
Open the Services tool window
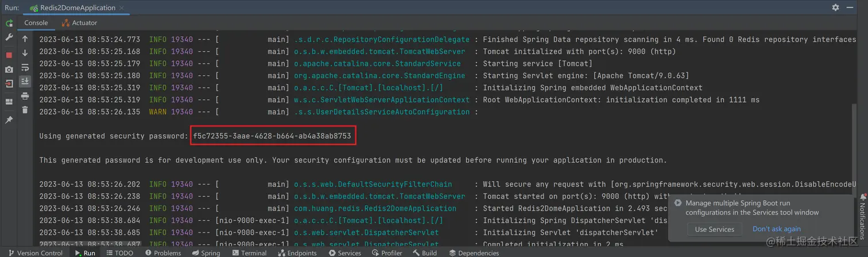[344, 253]
